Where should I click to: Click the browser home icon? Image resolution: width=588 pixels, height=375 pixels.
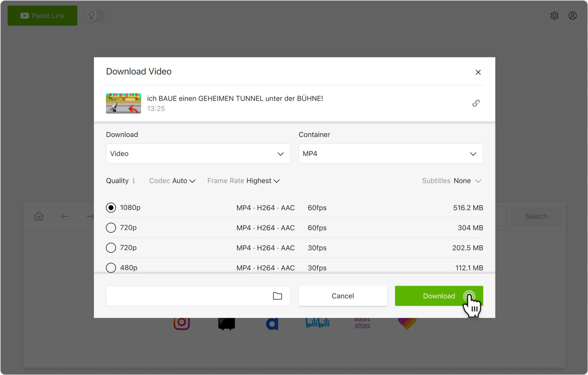(39, 216)
